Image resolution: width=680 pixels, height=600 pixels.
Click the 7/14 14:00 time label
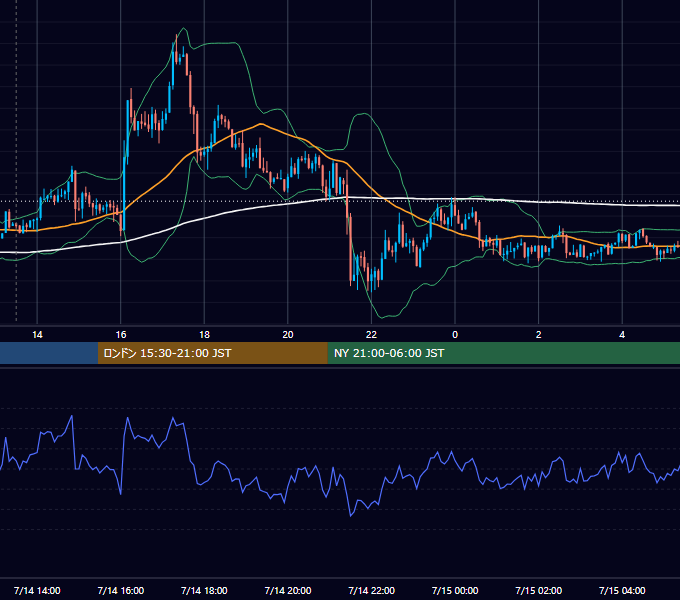(x=37, y=590)
